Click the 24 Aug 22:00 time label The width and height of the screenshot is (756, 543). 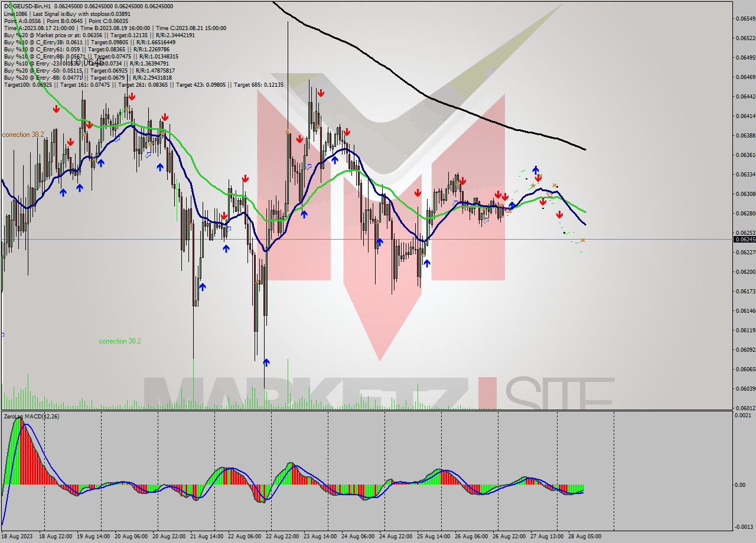point(396,537)
